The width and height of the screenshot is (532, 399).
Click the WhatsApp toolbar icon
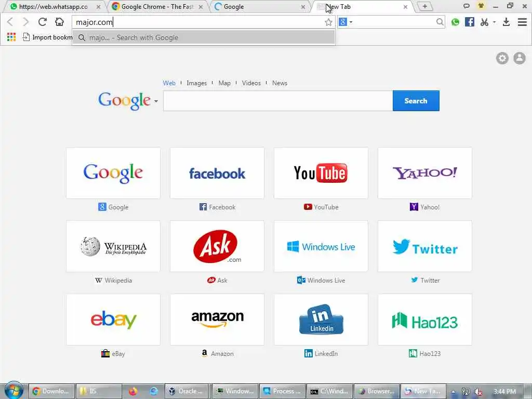(455, 22)
